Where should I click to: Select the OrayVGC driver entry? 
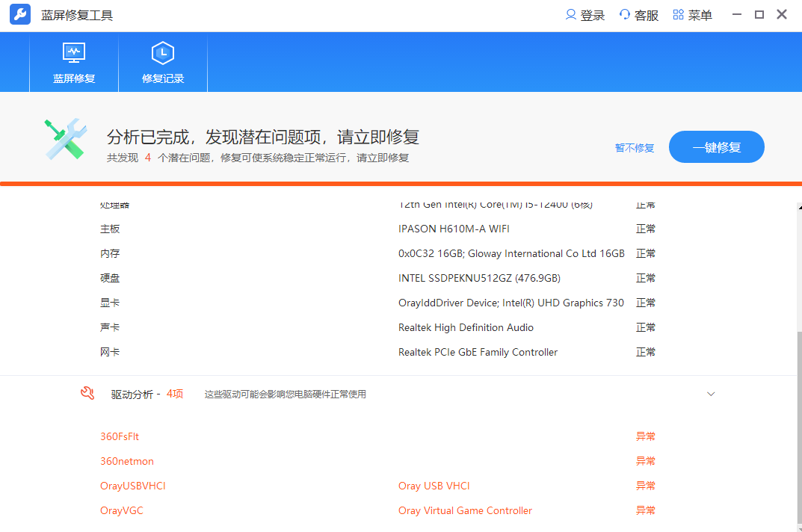[x=122, y=510]
